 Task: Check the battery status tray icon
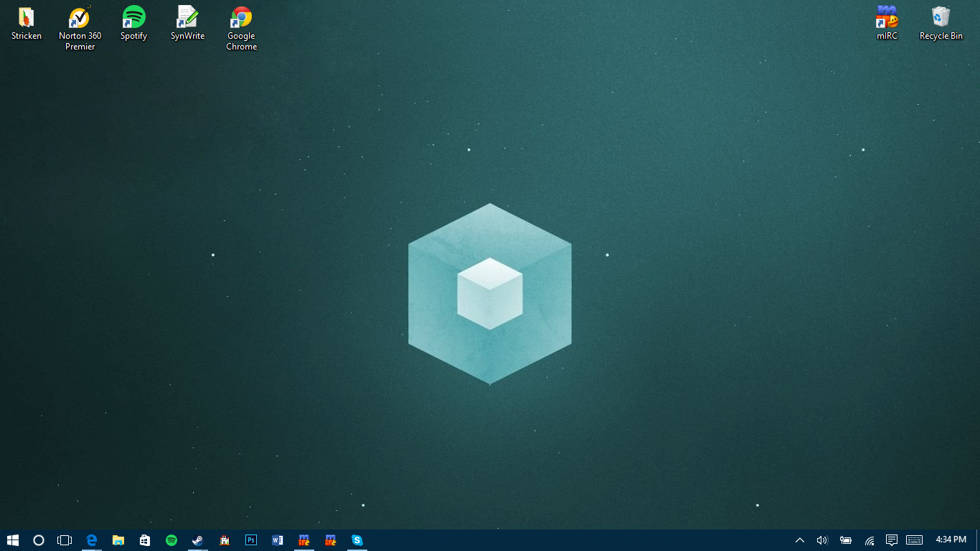point(846,540)
